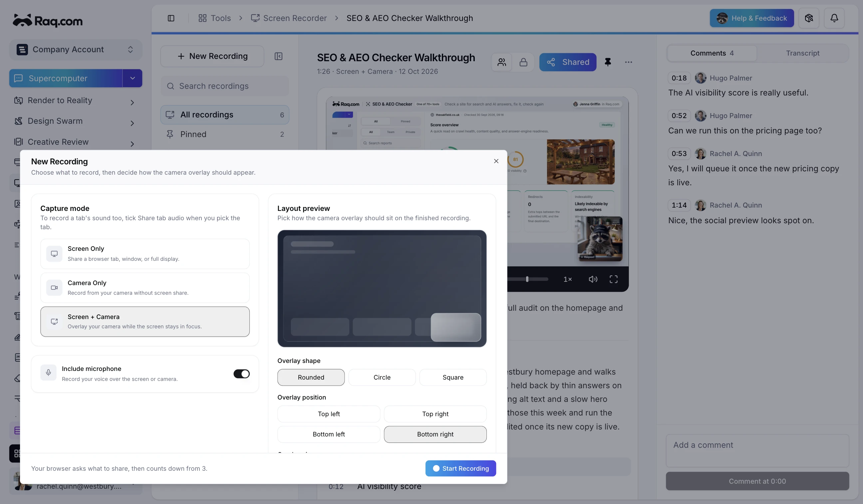Click the Comment at 0:00 button

point(757,481)
